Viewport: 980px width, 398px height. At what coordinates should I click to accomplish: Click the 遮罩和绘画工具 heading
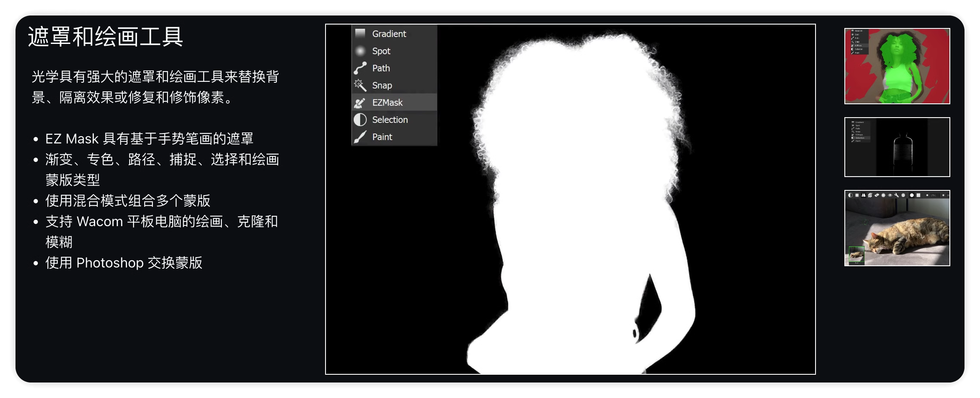pos(105,37)
